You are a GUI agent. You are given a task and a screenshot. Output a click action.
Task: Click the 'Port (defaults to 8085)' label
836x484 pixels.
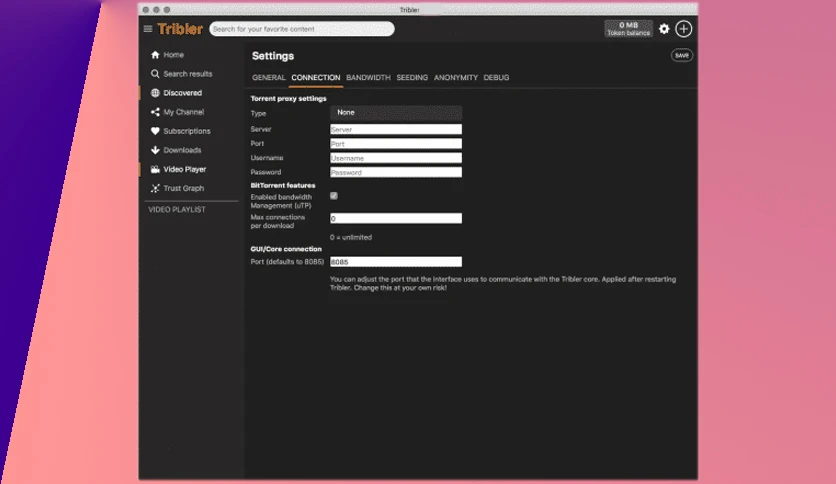pyautogui.click(x=287, y=262)
